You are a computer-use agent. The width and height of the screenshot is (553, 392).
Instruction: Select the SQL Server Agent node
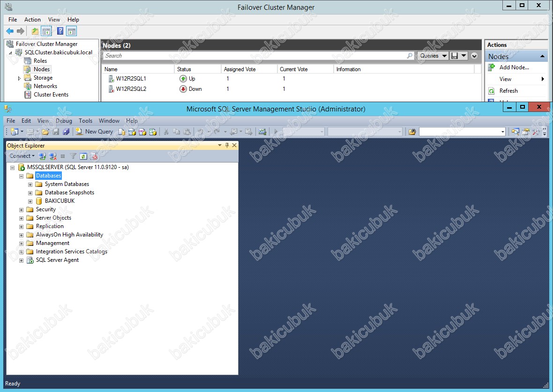[57, 260]
